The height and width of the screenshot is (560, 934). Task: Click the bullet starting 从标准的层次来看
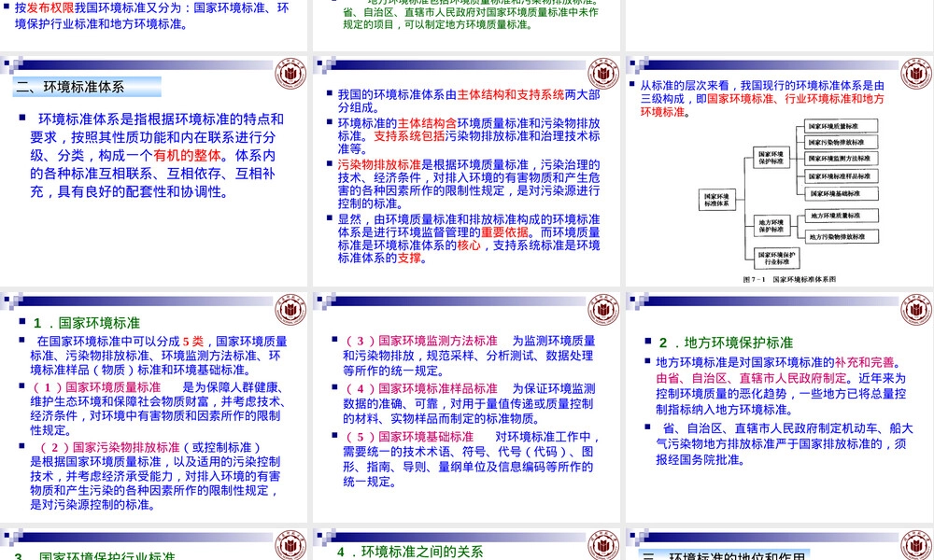(x=762, y=99)
